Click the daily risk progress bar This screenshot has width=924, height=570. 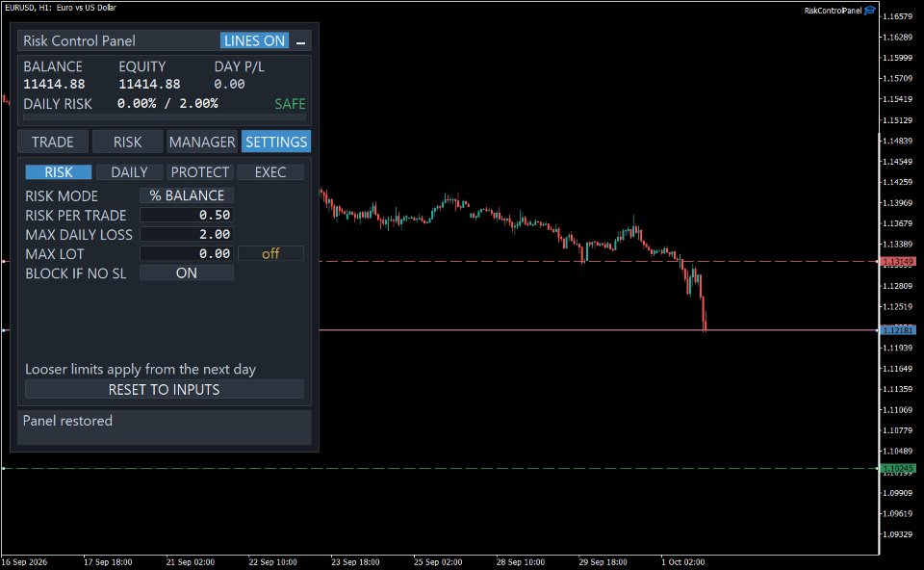[x=165, y=117]
